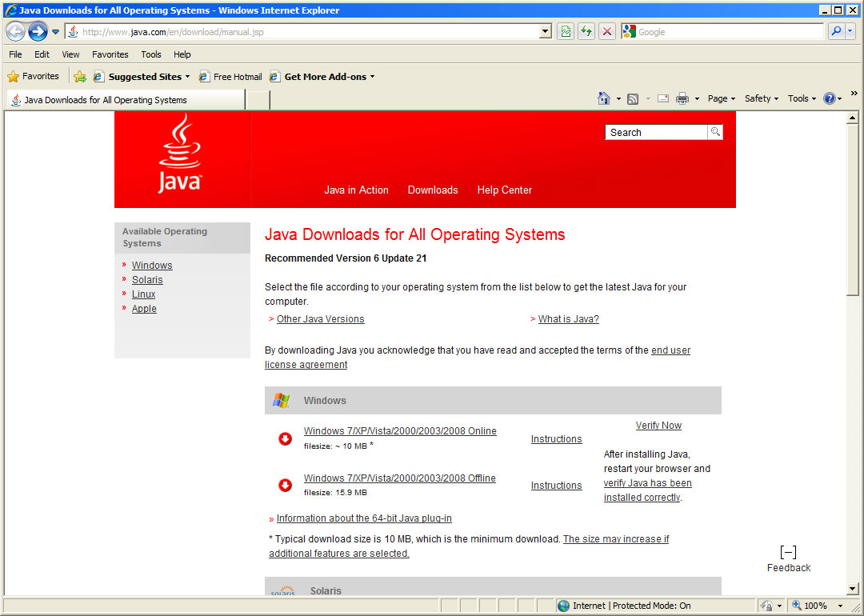Screen dimensions: 864x616
Task: Click the browser Forward arrow button
Action: click(38, 31)
